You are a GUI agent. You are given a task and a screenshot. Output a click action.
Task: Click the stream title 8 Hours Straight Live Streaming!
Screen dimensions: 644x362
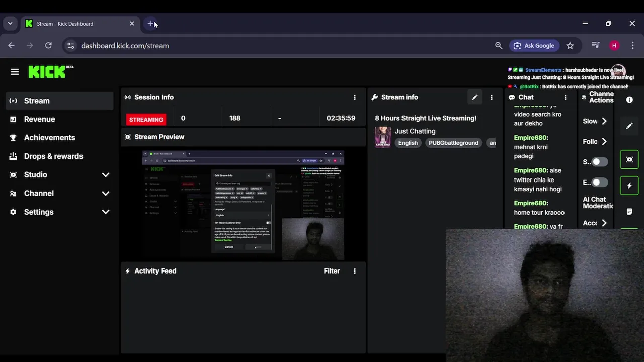(x=426, y=118)
